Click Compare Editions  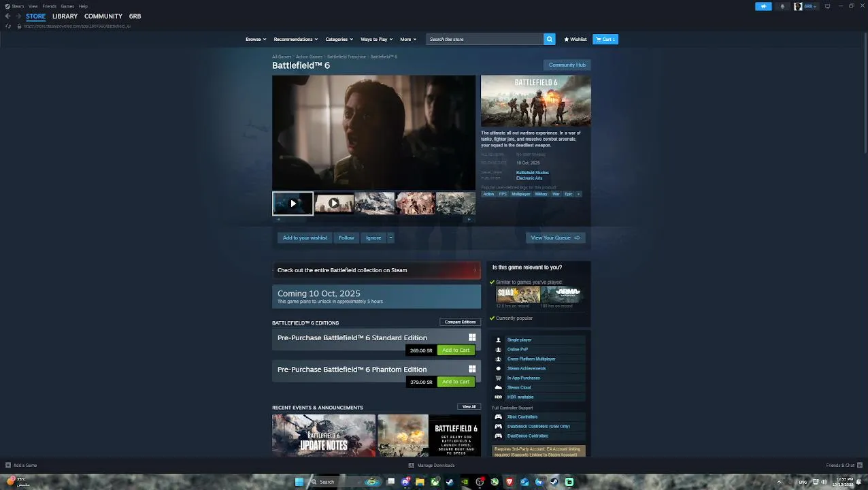[461, 322]
